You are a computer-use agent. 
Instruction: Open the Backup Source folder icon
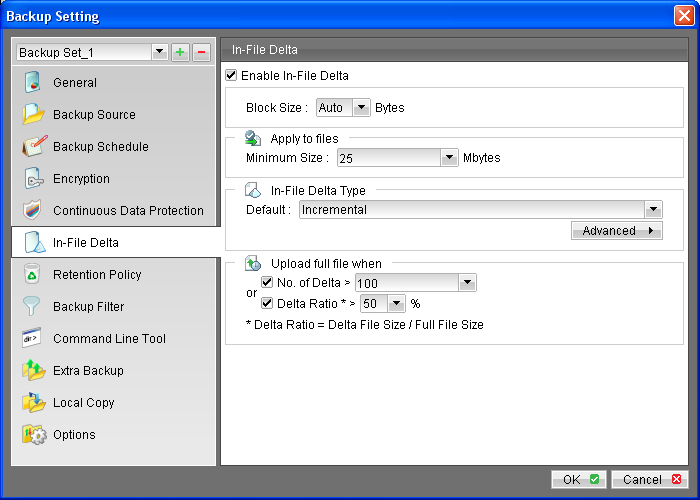click(x=34, y=115)
